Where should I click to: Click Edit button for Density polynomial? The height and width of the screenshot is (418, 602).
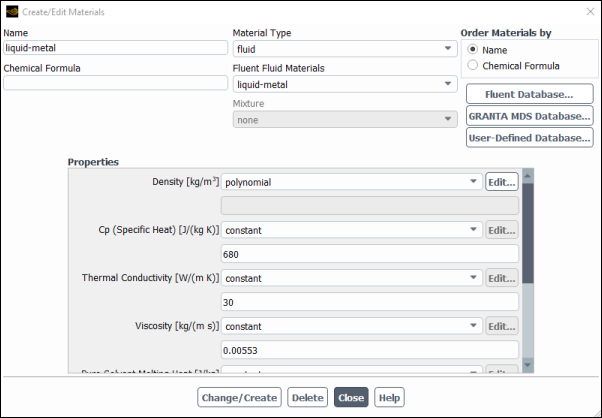(x=501, y=182)
